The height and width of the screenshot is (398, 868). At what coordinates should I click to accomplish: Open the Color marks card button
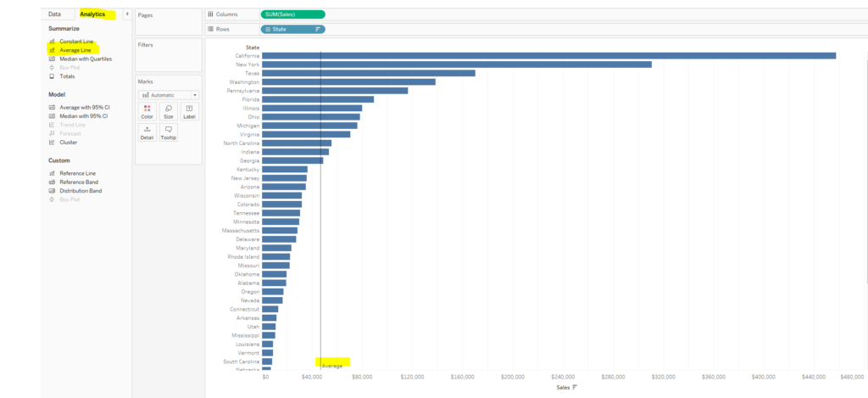(x=147, y=111)
